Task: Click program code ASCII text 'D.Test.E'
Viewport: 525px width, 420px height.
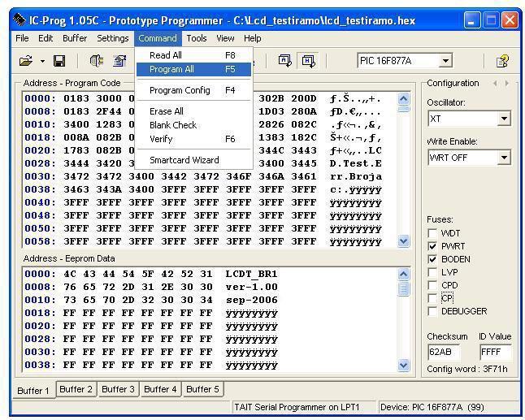Action: tap(356, 163)
